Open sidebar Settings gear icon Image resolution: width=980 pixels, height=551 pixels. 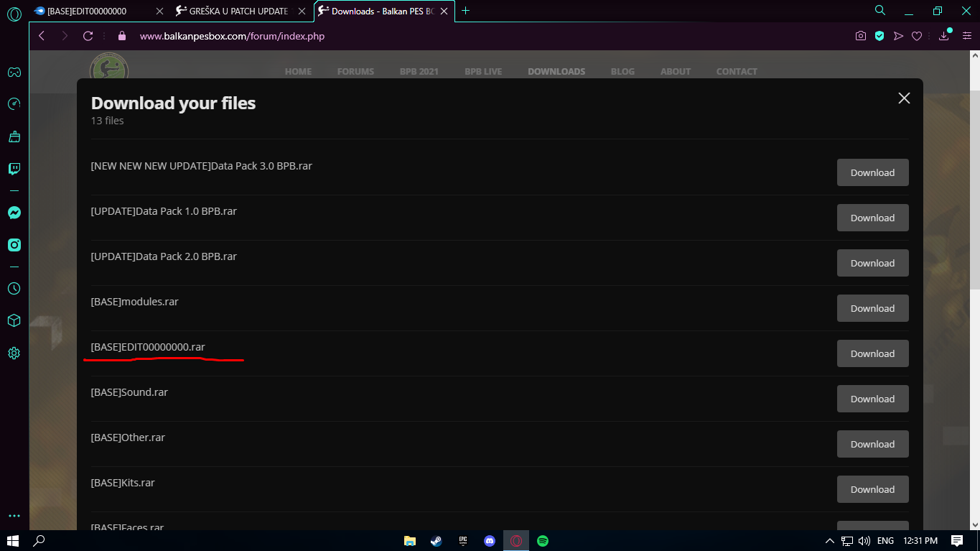[14, 353]
